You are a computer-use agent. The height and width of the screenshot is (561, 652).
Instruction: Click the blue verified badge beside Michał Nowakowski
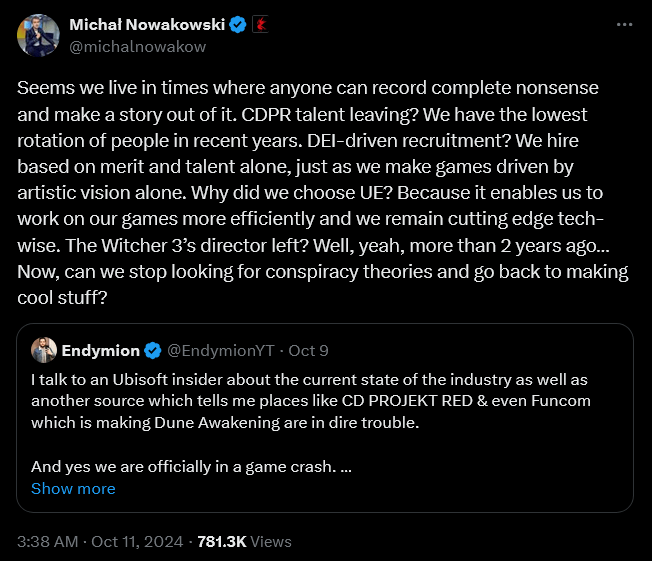(x=239, y=24)
